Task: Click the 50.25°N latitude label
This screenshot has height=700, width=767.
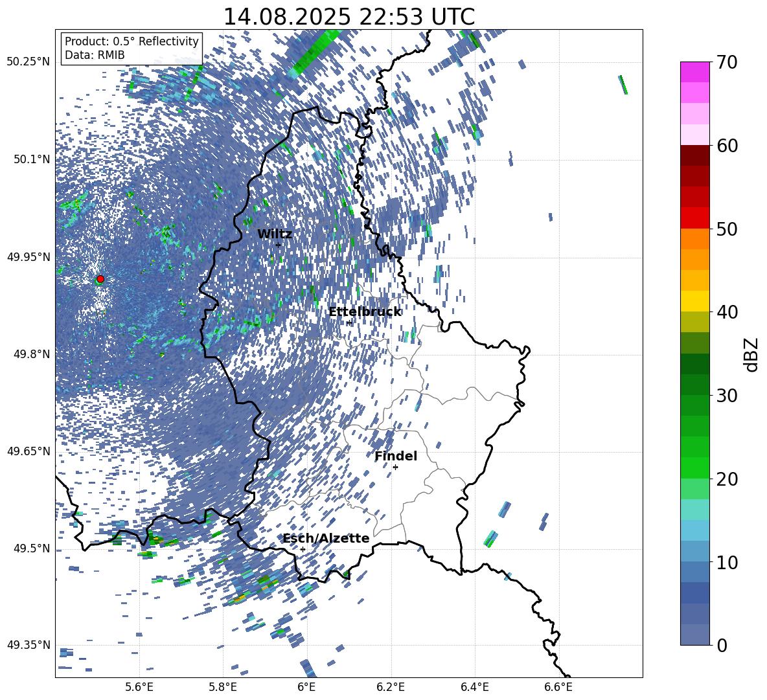Action: coord(29,62)
